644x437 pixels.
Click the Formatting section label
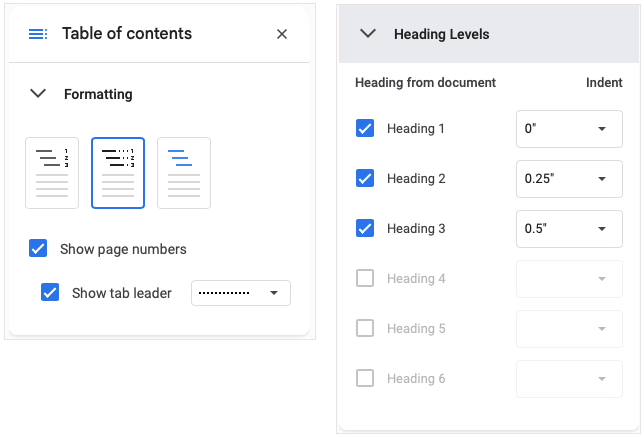point(98,94)
